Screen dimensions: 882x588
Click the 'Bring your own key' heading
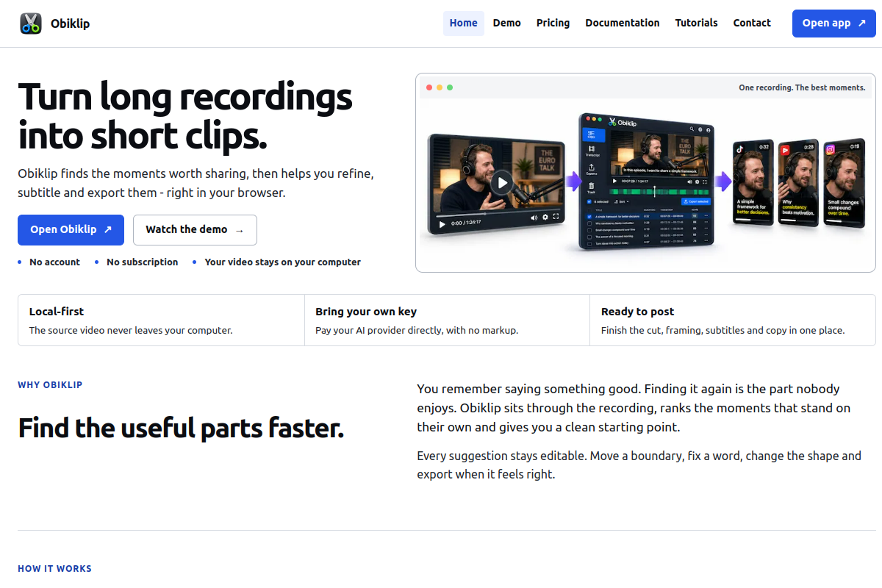[x=366, y=312]
